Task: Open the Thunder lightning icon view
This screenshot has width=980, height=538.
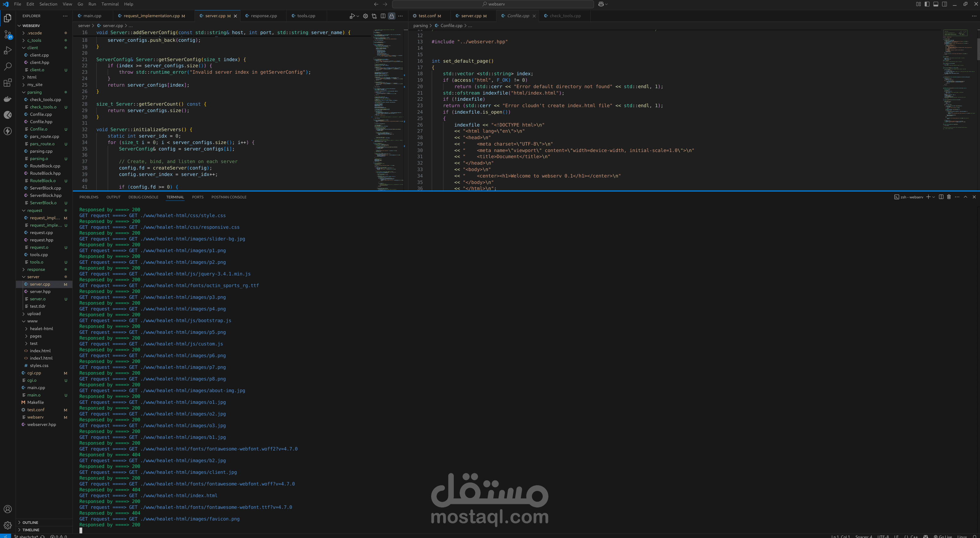Action: tap(8, 131)
